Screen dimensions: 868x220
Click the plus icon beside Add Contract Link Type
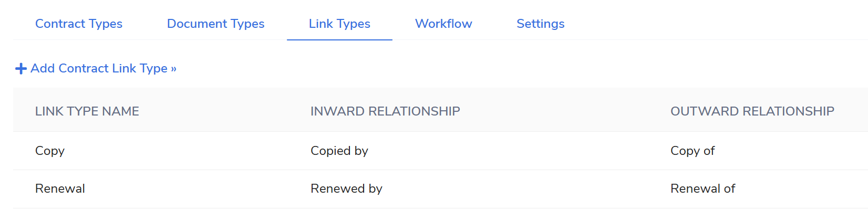coord(21,69)
